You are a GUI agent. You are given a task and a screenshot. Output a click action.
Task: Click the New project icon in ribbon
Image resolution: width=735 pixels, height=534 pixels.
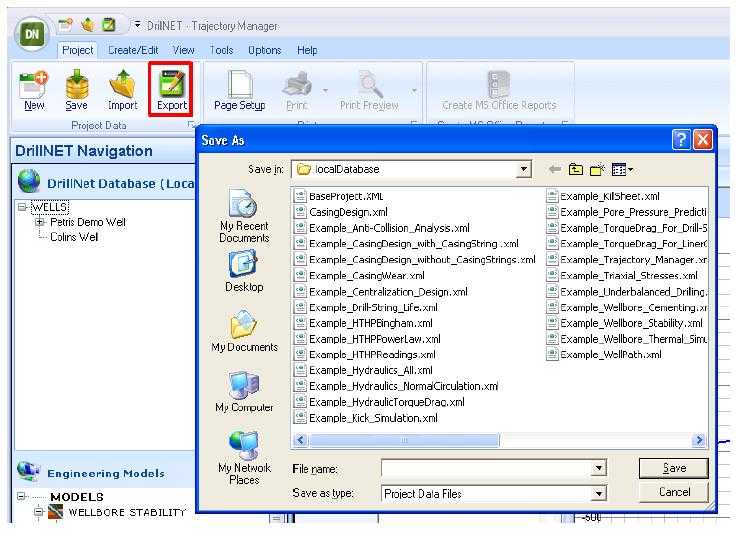click(x=34, y=83)
